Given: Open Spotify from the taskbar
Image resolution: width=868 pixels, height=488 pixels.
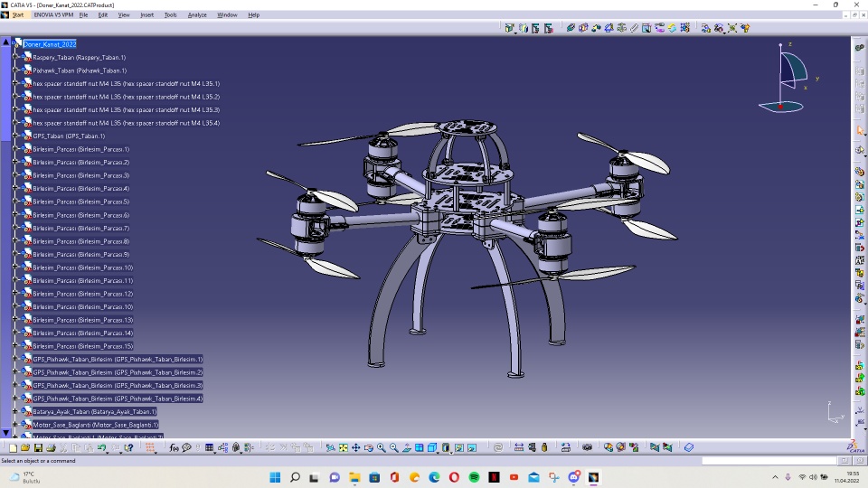Looking at the screenshot, I should tap(475, 477).
